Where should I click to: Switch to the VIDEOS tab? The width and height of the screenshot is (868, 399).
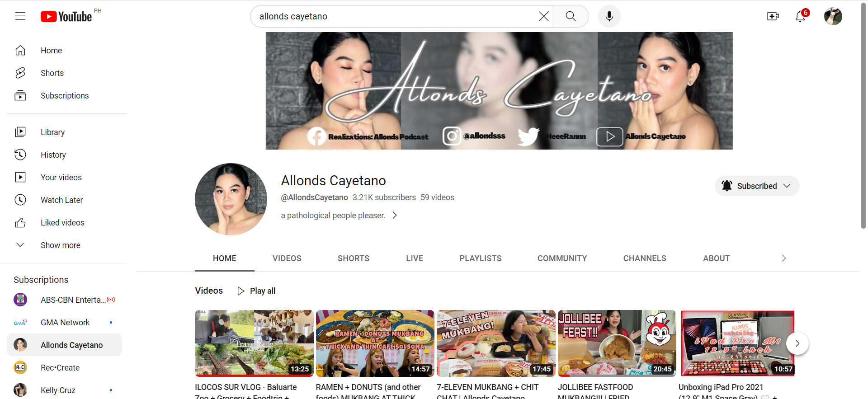click(x=287, y=258)
